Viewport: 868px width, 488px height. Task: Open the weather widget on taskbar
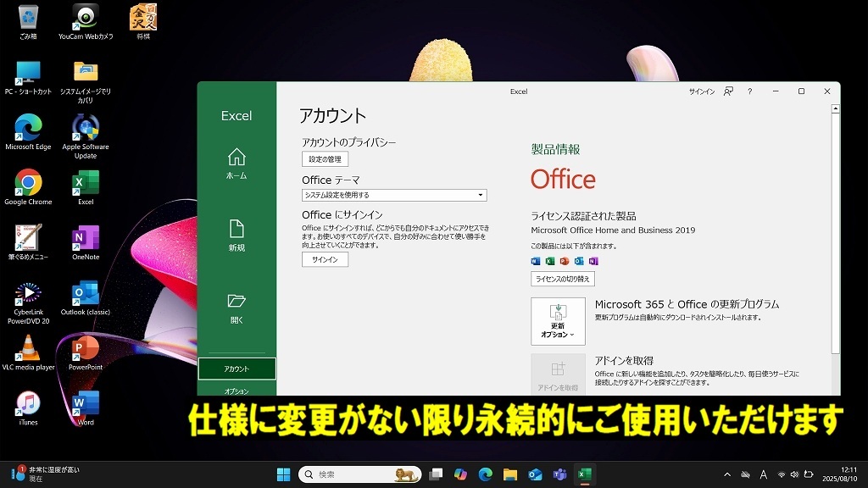(x=46, y=474)
